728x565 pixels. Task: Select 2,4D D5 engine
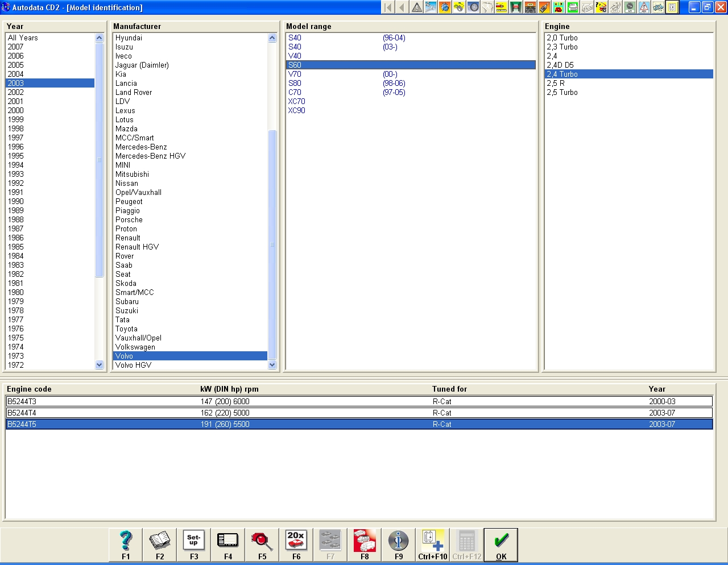pos(629,65)
